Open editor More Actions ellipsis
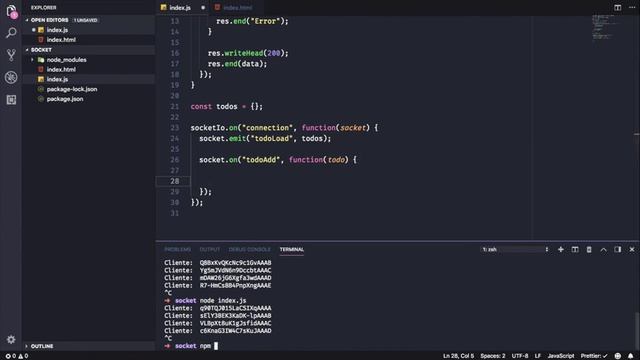 [632, 7]
